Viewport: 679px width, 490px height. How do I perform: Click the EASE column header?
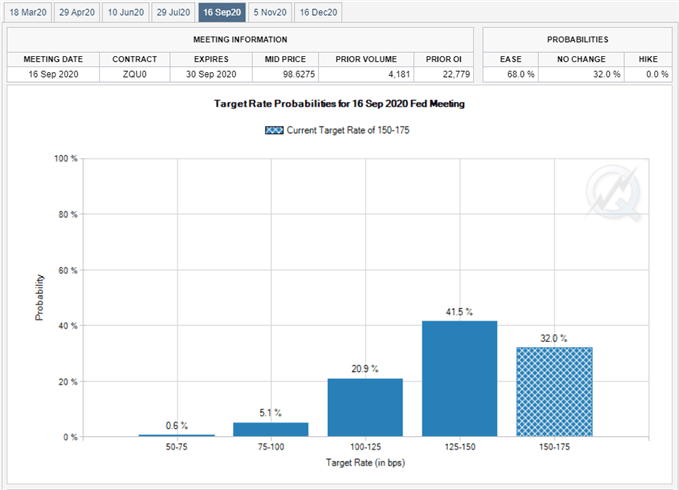point(511,59)
